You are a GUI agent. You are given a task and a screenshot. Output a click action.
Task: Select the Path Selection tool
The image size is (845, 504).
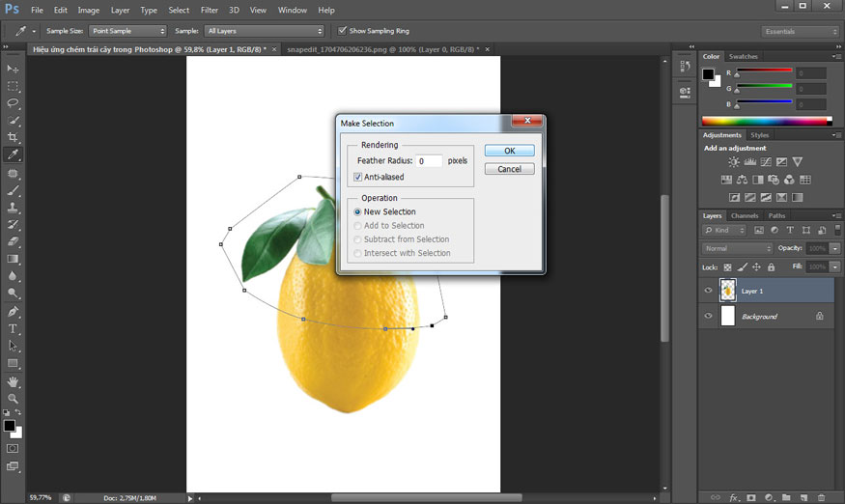coord(13,346)
